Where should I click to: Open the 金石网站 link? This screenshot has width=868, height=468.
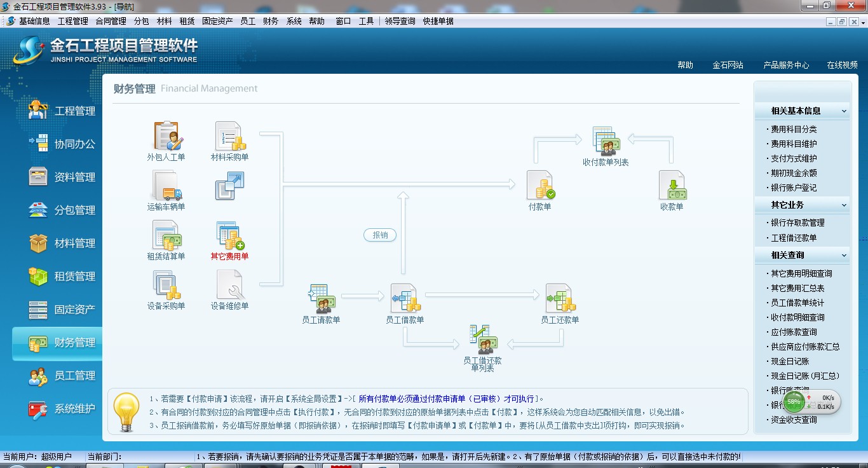click(x=728, y=65)
